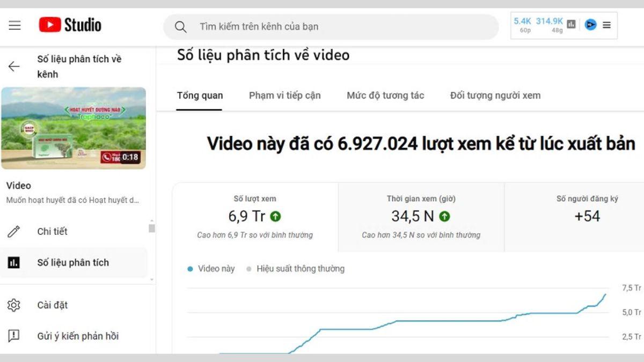Open the three-line menu in the extension bar

click(606, 25)
